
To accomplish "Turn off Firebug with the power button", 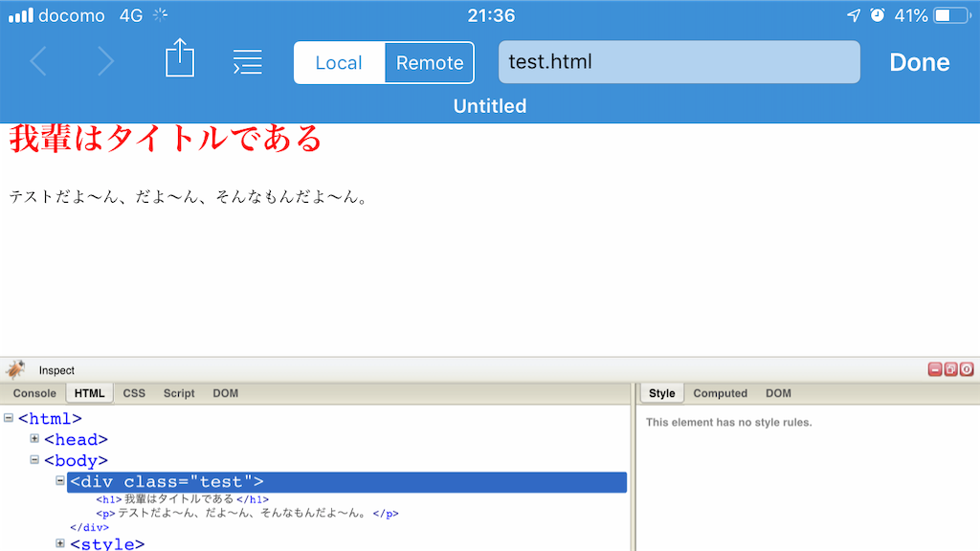I will (x=967, y=369).
